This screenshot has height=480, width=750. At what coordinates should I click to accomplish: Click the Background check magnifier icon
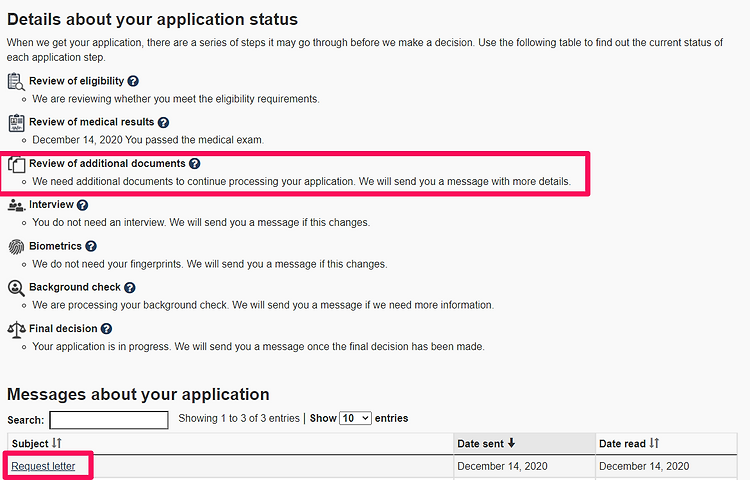coord(16,288)
